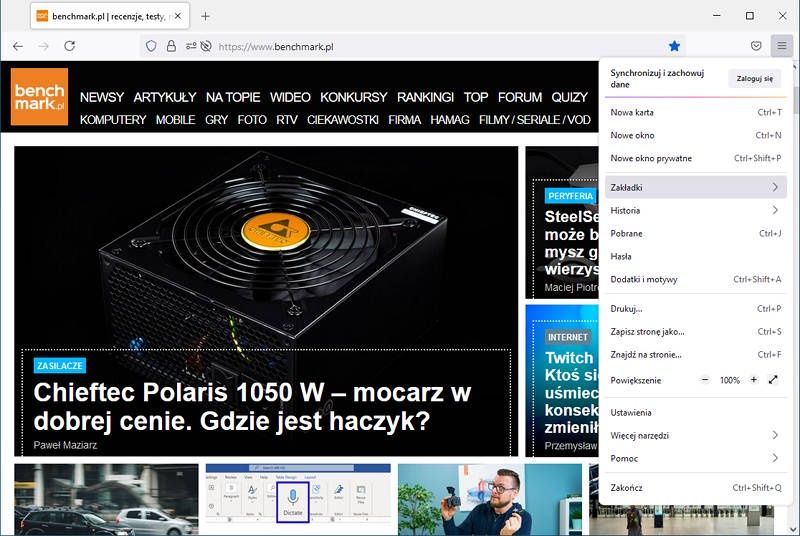The width and height of the screenshot is (800, 536).
Task: Click the ZASILACZE category tag
Action: pos(60,366)
